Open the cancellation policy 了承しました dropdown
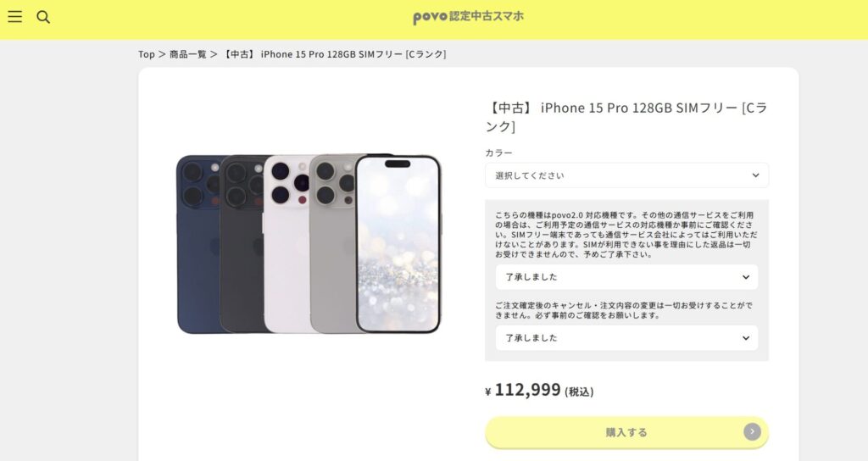This screenshot has height=461, width=868. [626, 338]
